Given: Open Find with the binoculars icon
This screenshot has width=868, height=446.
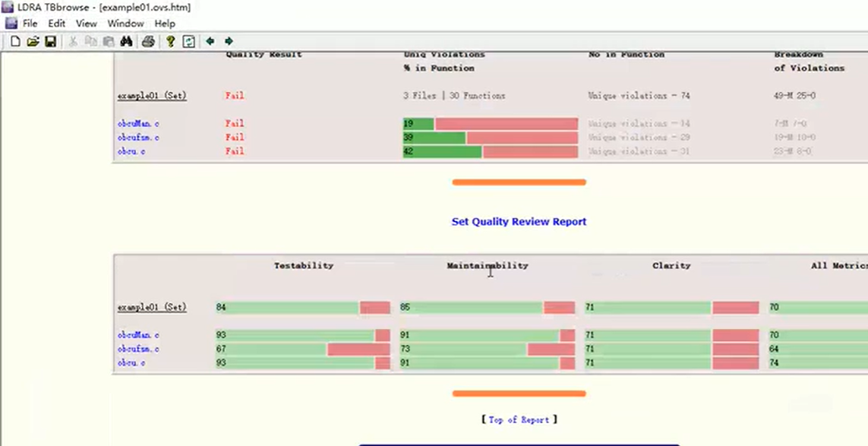Looking at the screenshot, I should click(127, 42).
